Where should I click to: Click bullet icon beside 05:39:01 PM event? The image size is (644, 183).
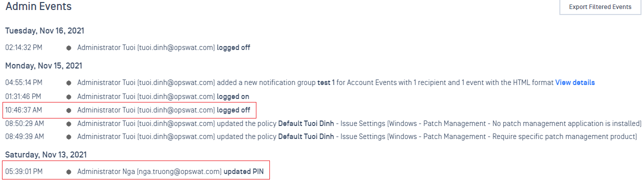coord(69,172)
